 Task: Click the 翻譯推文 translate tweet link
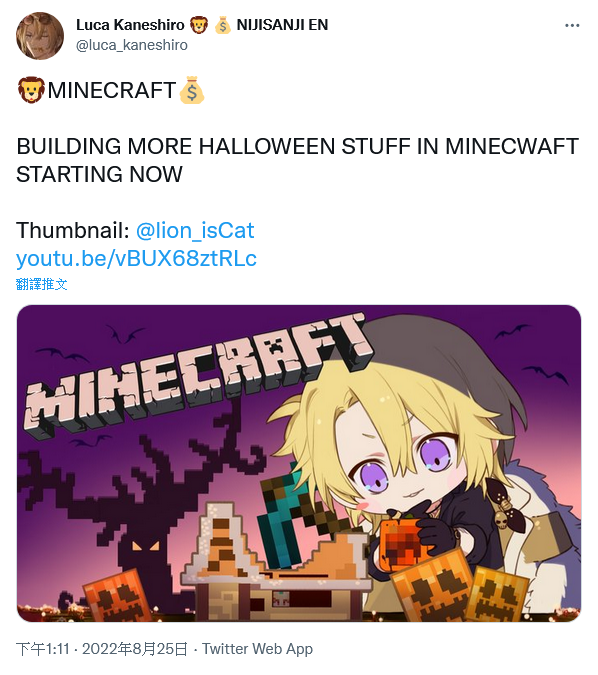pos(42,284)
